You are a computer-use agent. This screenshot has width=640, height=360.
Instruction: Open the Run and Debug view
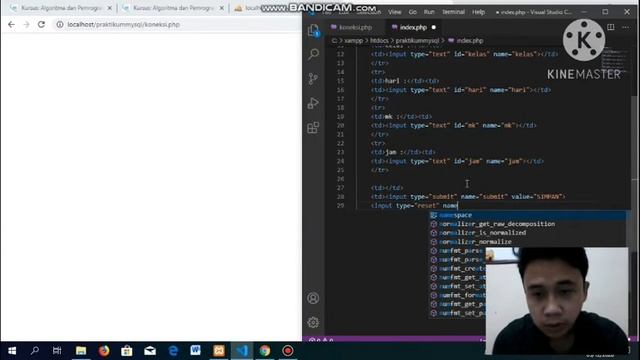pyautogui.click(x=313, y=103)
